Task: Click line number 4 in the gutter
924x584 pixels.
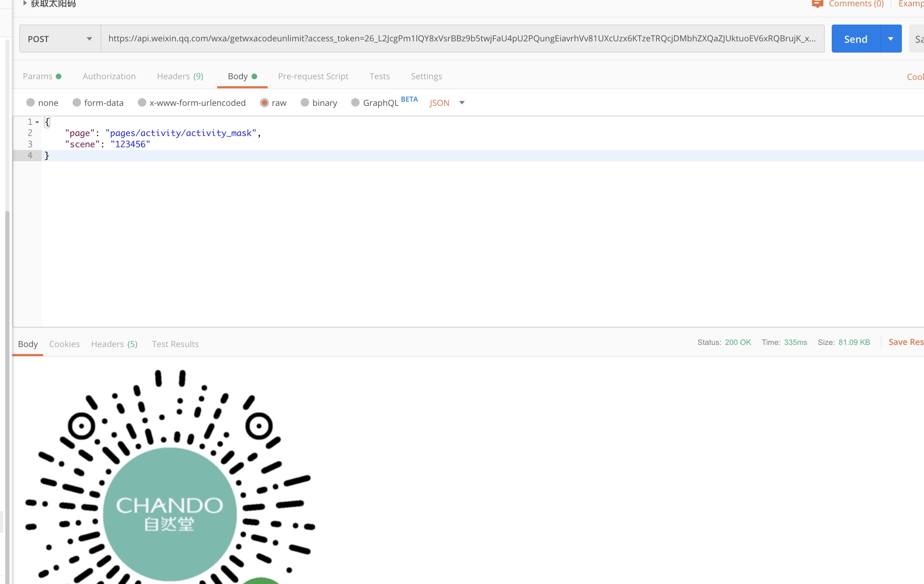Action: pyautogui.click(x=30, y=155)
